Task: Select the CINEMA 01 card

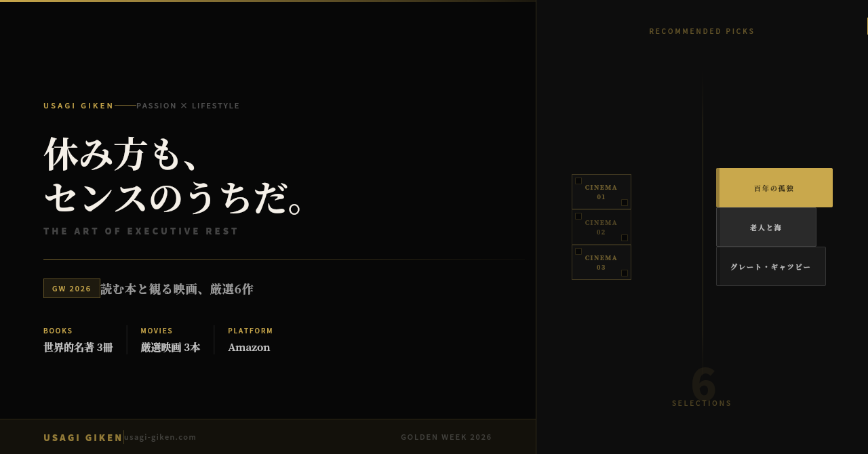Action: [601, 192]
